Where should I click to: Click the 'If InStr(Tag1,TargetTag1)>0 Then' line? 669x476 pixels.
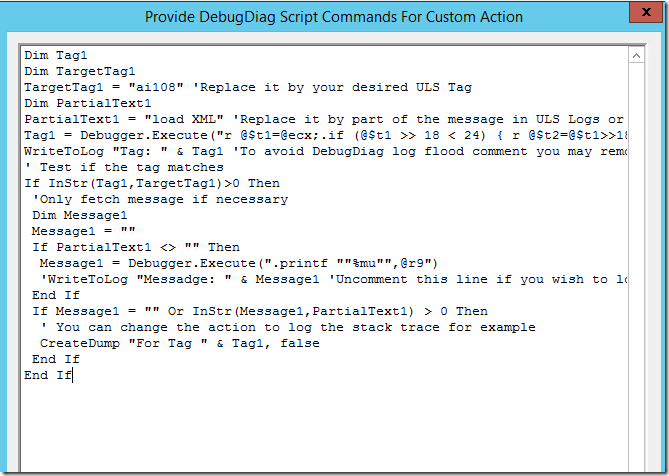point(150,183)
